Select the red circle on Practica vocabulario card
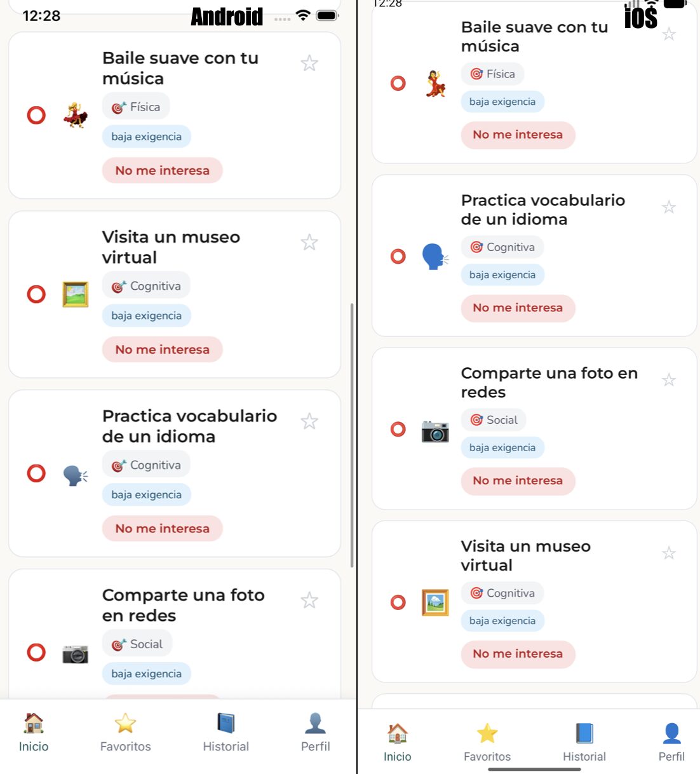This screenshot has height=774, width=700. click(36, 474)
